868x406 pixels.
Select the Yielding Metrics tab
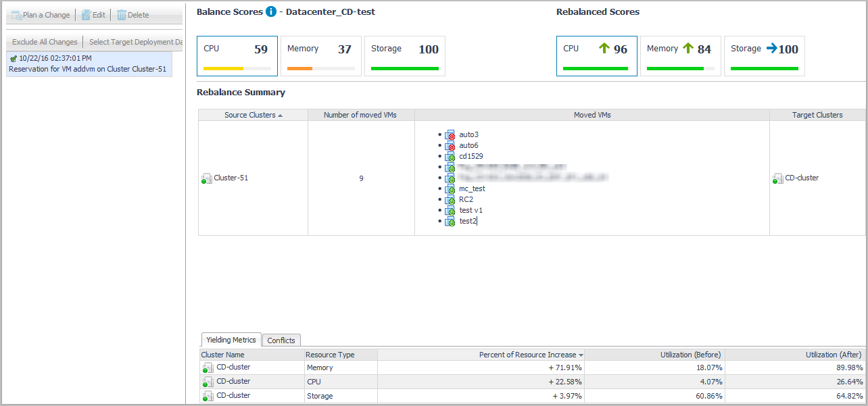click(231, 340)
